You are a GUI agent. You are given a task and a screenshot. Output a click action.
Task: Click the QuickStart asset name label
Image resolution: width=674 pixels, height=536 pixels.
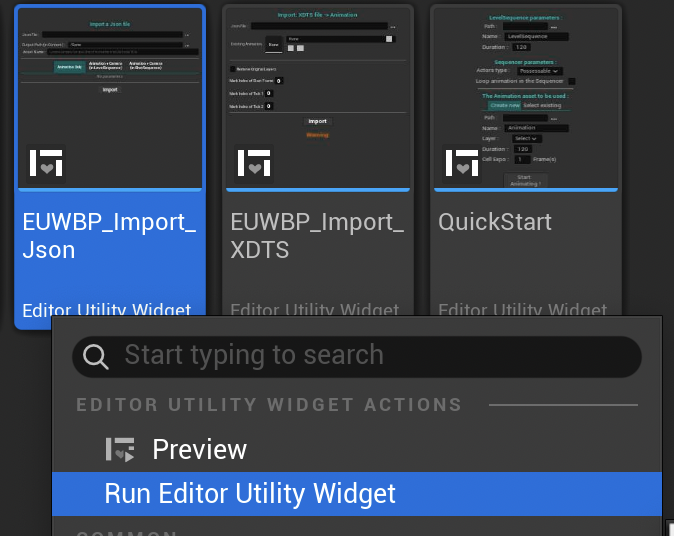(x=495, y=223)
